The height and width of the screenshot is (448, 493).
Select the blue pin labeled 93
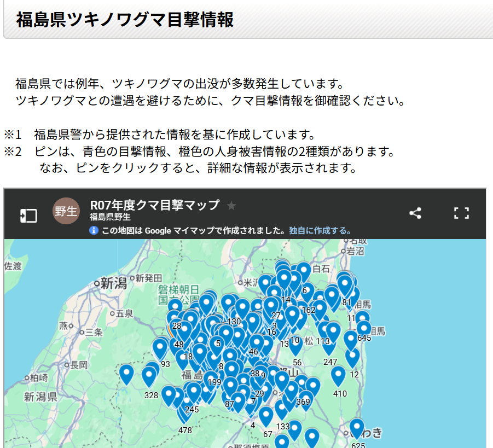(x=160, y=348)
